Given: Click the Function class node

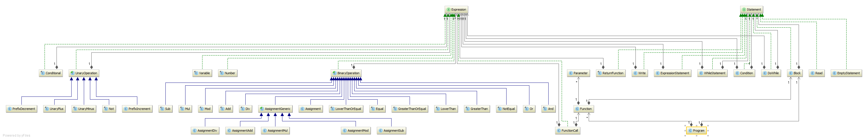Looking at the screenshot, I should [584, 109].
